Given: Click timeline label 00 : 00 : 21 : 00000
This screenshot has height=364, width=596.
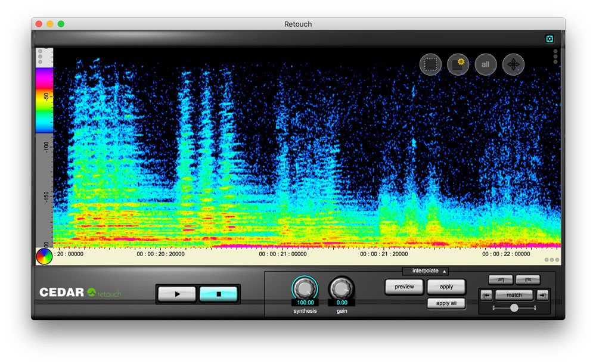Looking at the screenshot, I should click(x=283, y=254).
